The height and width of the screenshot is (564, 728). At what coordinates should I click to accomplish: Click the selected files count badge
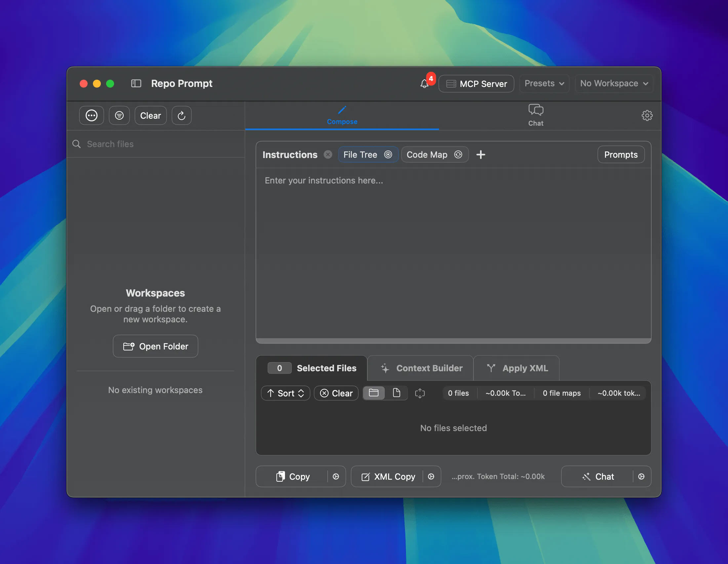click(x=279, y=368)
